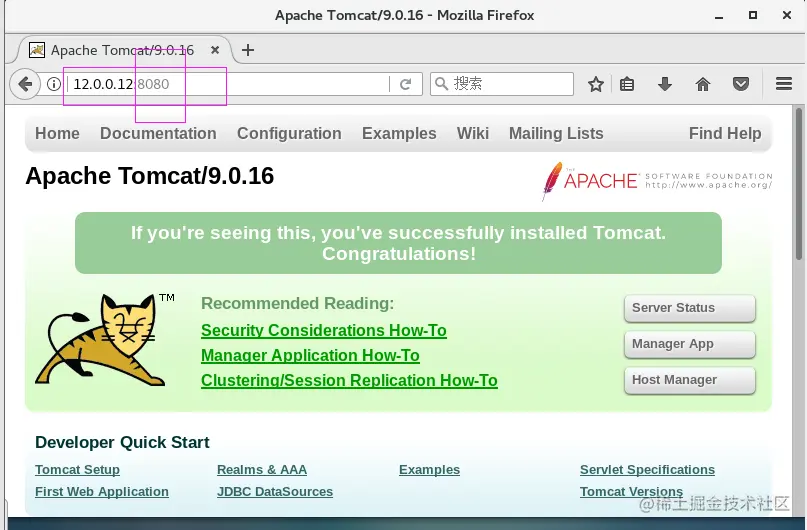Viewport: 807px width, 530px height.
Task: Click the Host Manager button
Action: pos(690,380)
